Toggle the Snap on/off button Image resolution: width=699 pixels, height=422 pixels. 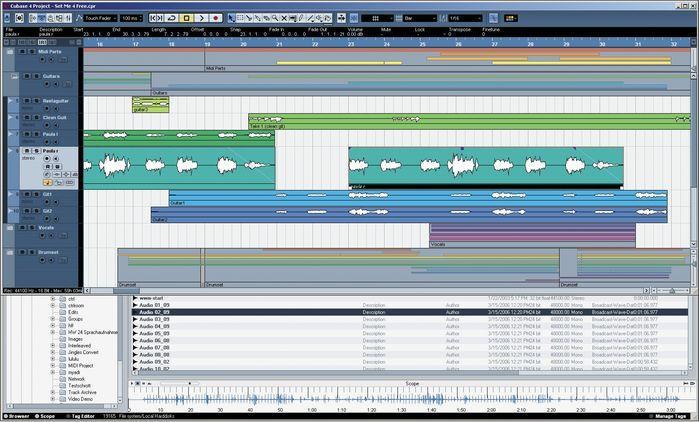click(x=354, y=18)
